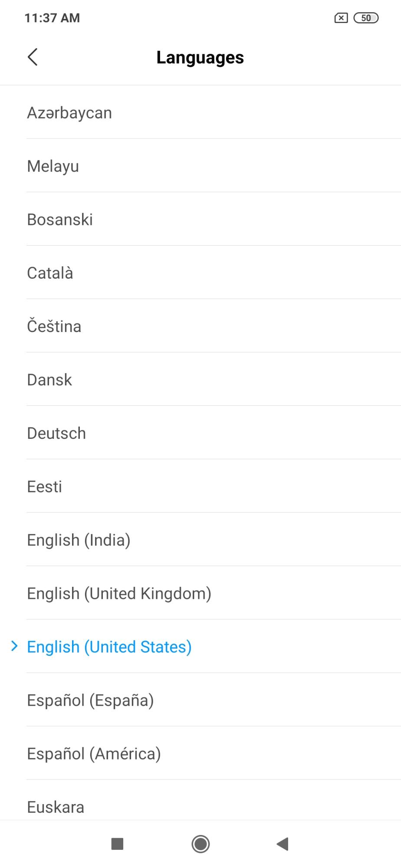Select Azərbaycan language
401x868 pixels.
(x=69, y=113)
